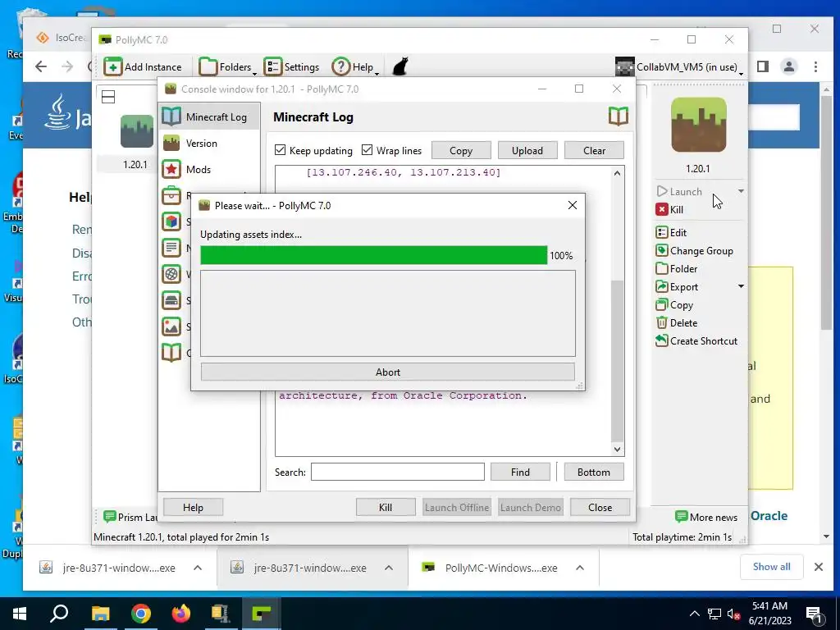Click the Upload log button
Image resolution: width=840 pixels, height=630 pixels.
tap(527, 151)
